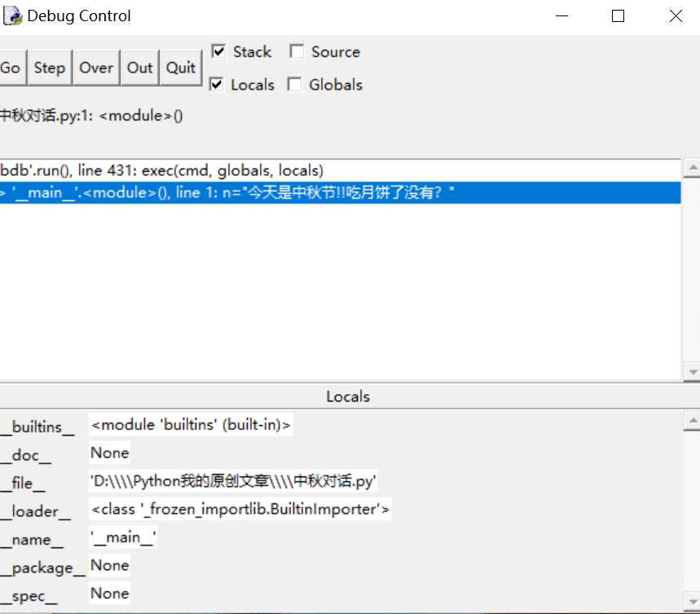The height and width of the screenshot is (614, 700).
Task: Click the stack list scroll up arrow
Action: point(693,169)
